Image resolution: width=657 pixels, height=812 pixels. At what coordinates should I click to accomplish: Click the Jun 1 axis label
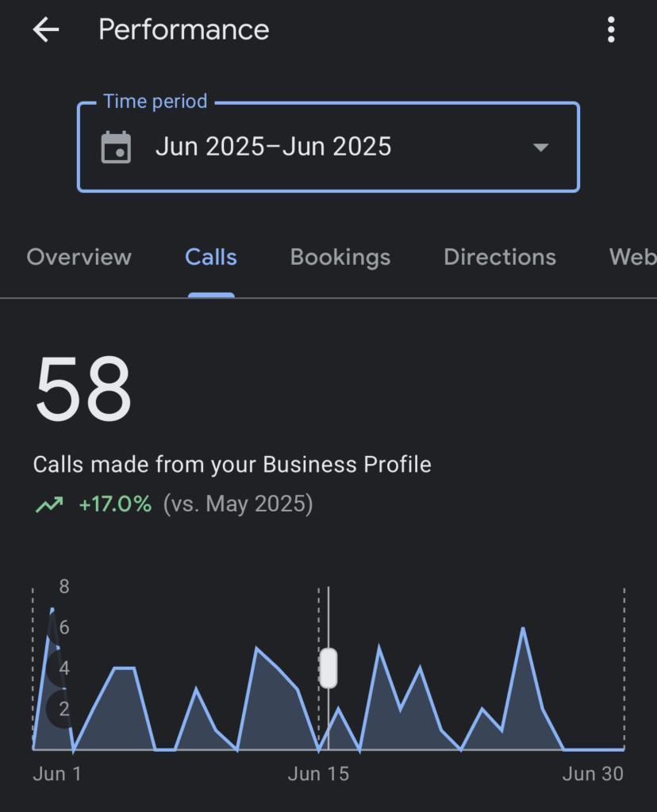(57, 774)
